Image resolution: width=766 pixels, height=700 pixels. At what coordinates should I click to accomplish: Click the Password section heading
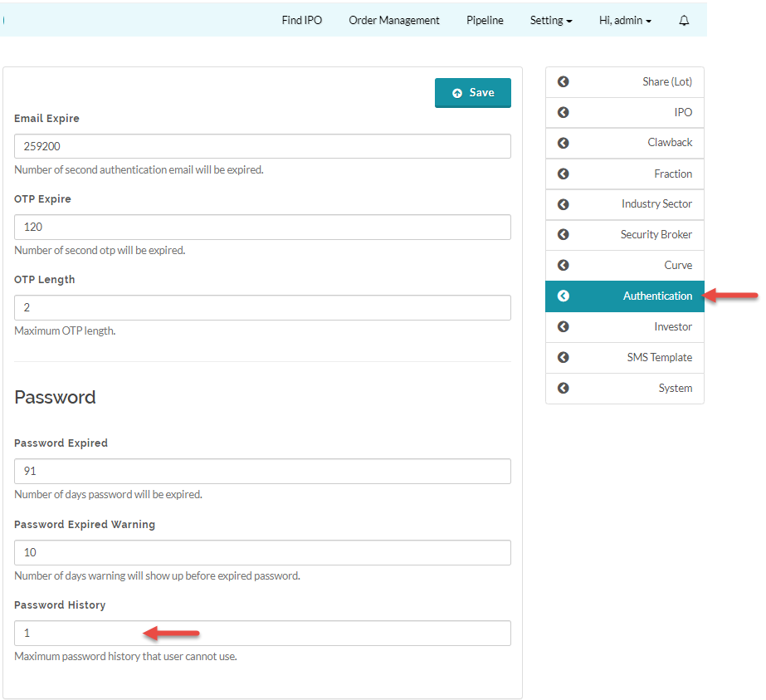(55, 397)
